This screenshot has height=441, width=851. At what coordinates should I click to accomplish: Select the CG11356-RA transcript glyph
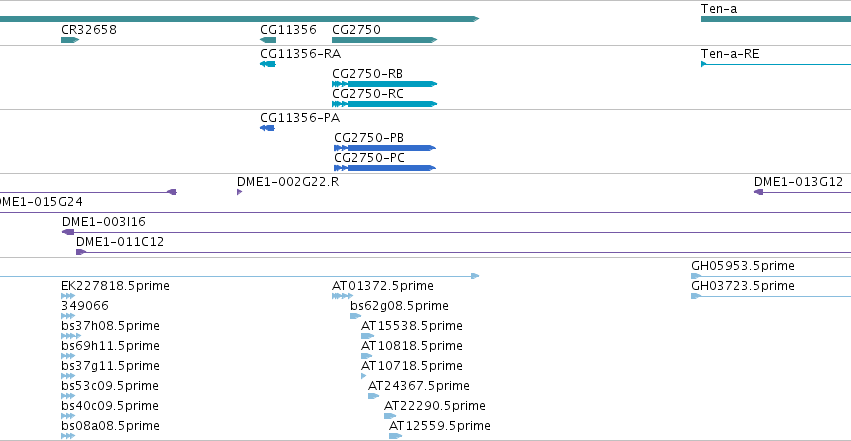pos(268,64)
